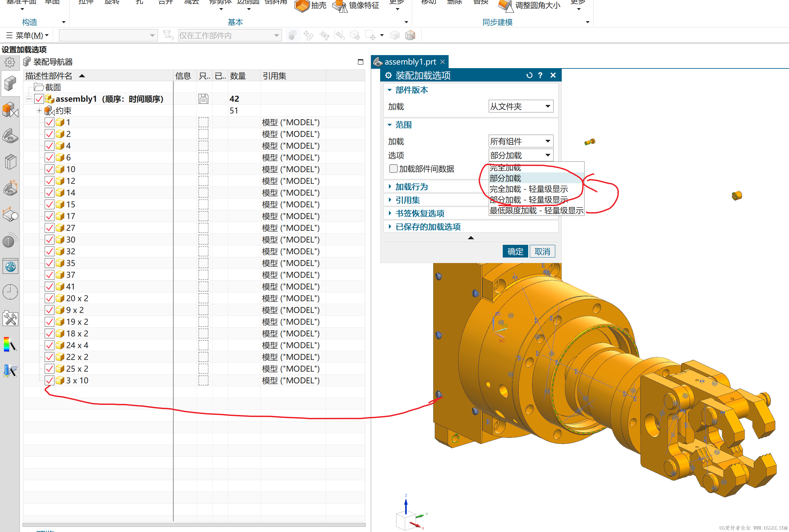Screen dimensions: 789x532
Task: Expand the Reference Sets (引用集) section
Action: [407, 200]
